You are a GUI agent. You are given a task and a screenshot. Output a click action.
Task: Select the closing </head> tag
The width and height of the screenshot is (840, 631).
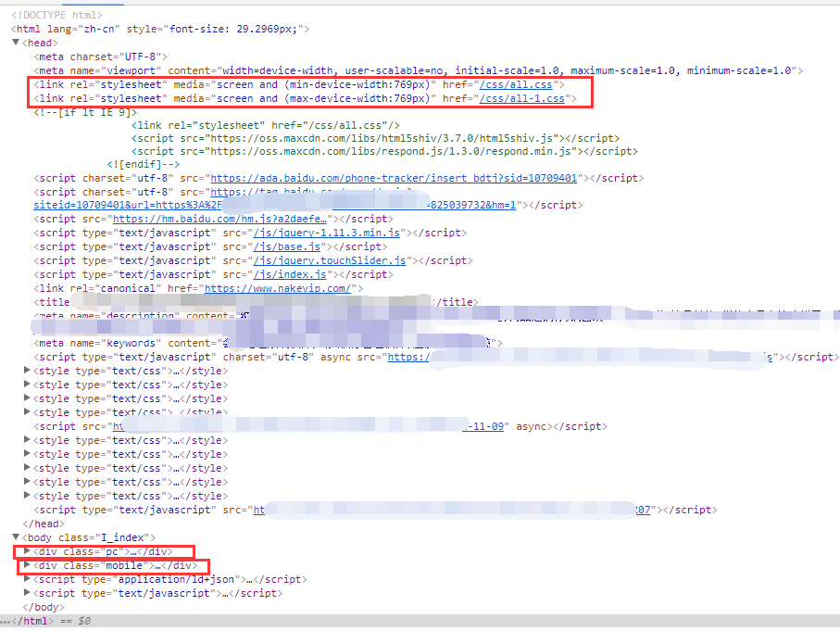coord(44,524)
